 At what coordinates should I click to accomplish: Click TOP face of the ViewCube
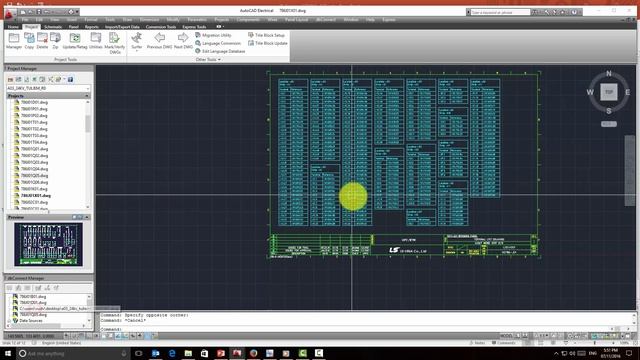click(x=609, y=92)
